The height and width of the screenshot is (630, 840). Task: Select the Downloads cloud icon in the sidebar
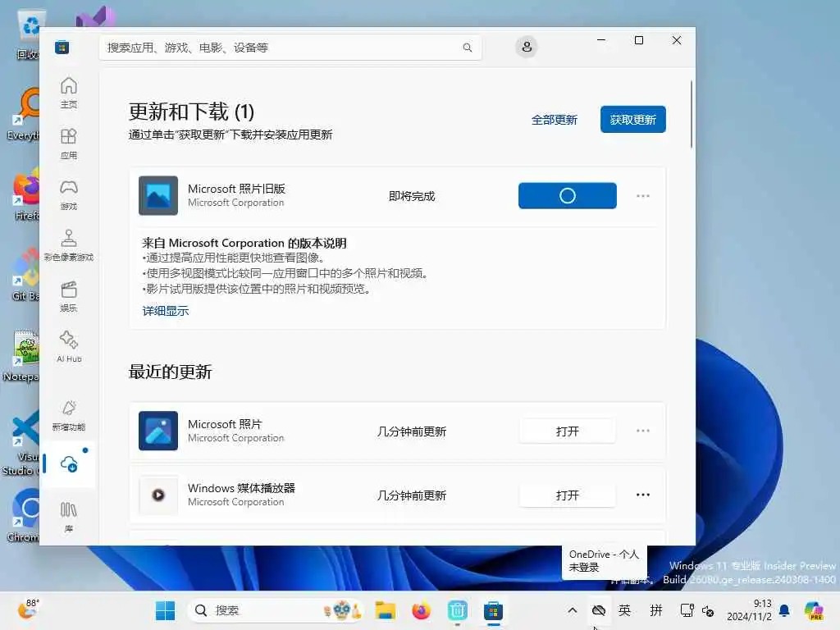(69, 464)
